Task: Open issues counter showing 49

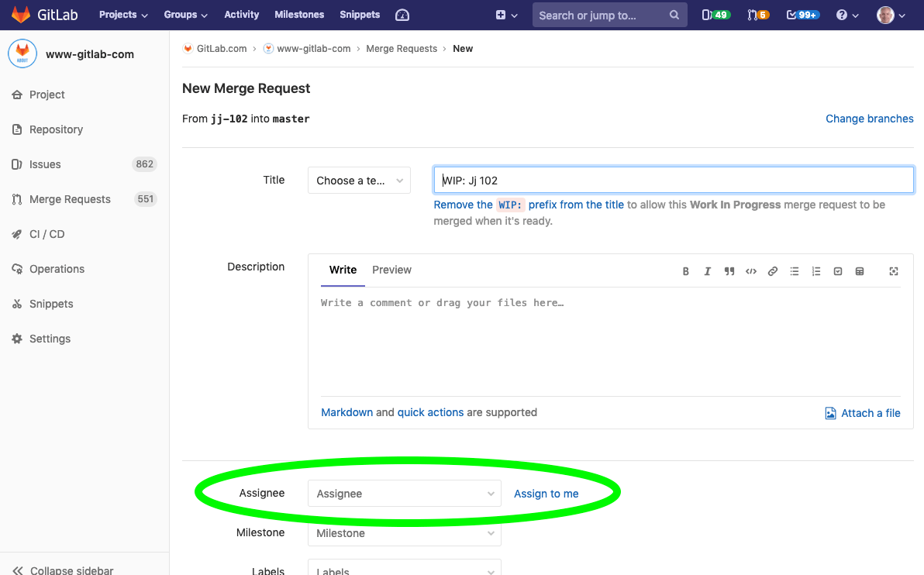Action: click(x=715, y=15)
